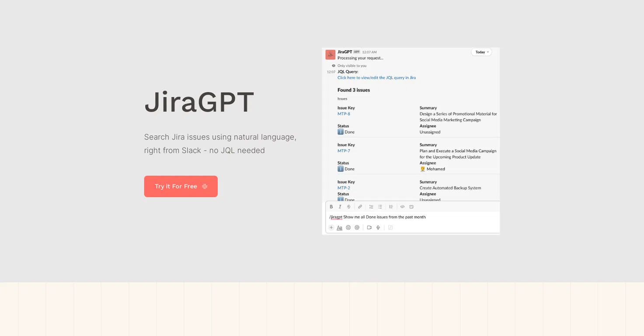
Task: Open issue MTP-2
Action: click(x=344, y=188)
